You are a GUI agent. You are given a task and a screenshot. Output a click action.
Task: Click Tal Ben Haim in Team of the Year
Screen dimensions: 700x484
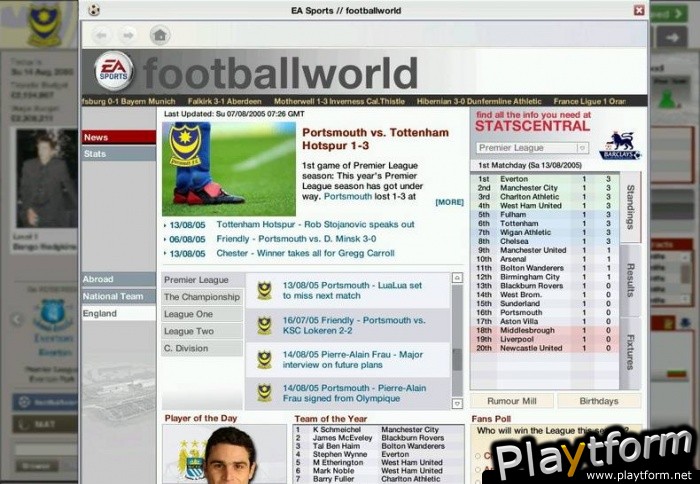coord(336,446)
